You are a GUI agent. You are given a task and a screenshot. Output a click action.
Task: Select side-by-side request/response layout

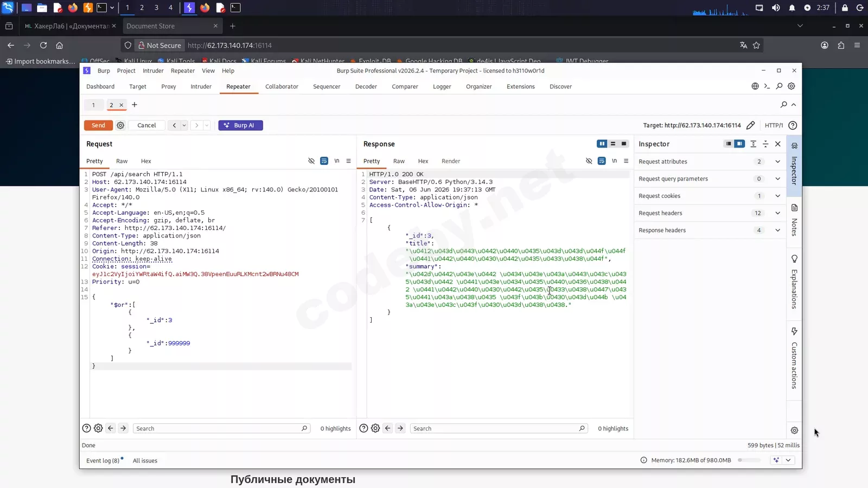tap(602, 144)
